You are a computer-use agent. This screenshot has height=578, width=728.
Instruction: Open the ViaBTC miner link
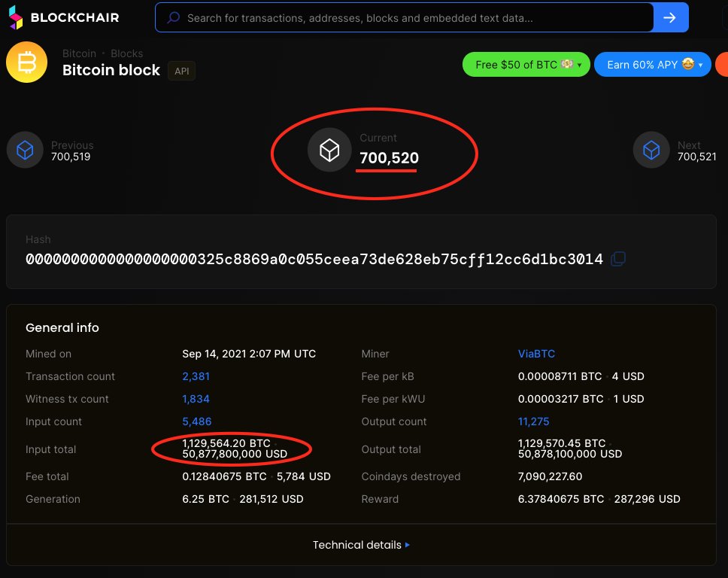point(536,354)
